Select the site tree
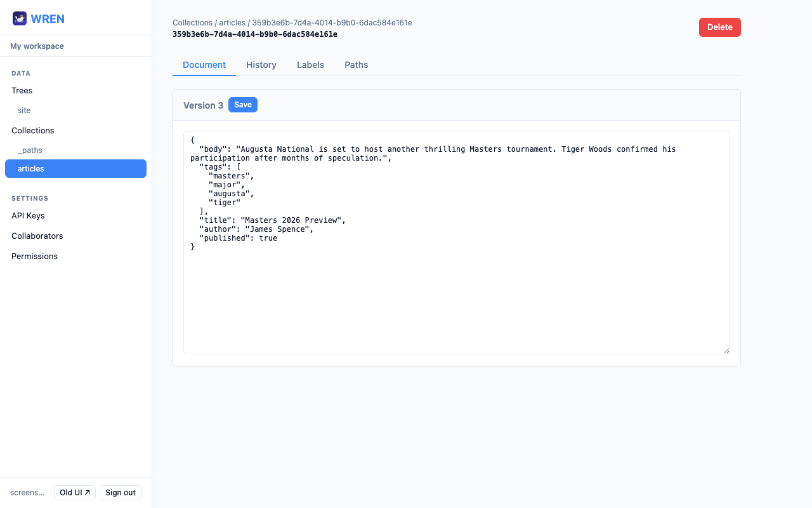Viewport: 812px width, 508px height. coord(23,110)
